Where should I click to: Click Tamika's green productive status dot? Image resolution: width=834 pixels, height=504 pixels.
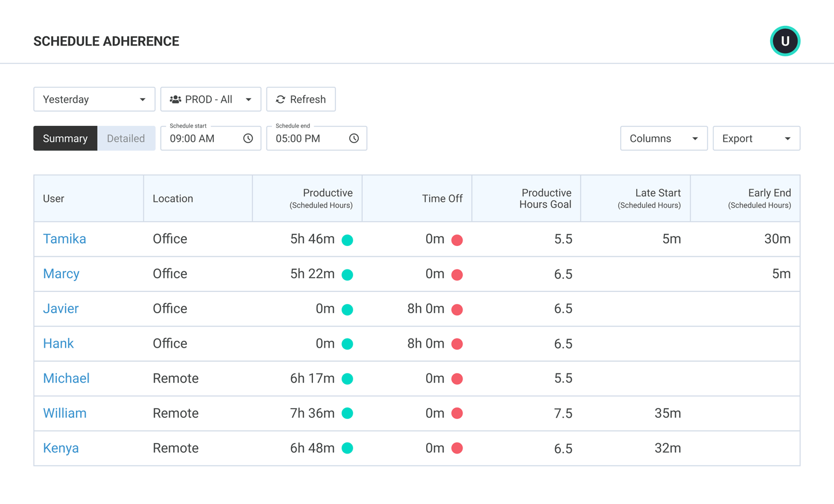pos(347,240)
